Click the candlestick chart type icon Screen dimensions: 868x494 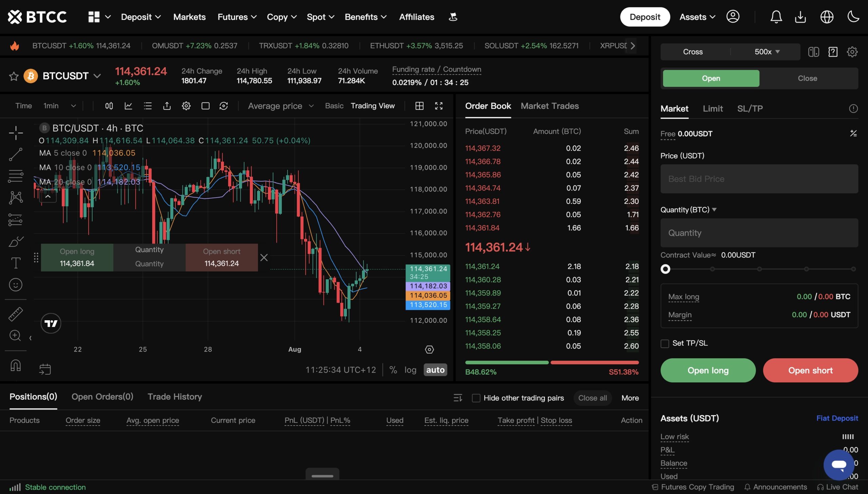click(x=109, y=106)
